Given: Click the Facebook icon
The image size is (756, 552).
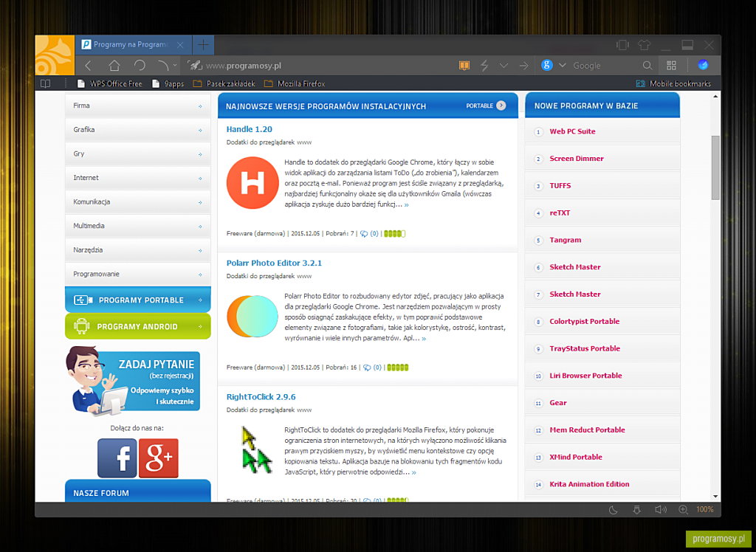Looking at the screenshot, I should 117,458.
